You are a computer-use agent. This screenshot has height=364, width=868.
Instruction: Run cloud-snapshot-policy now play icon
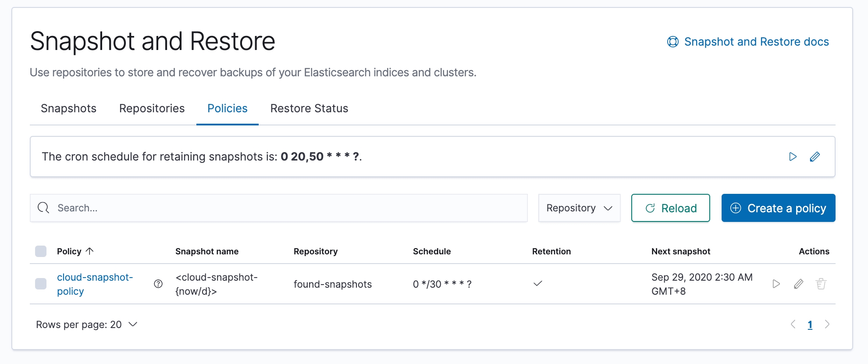776,284
